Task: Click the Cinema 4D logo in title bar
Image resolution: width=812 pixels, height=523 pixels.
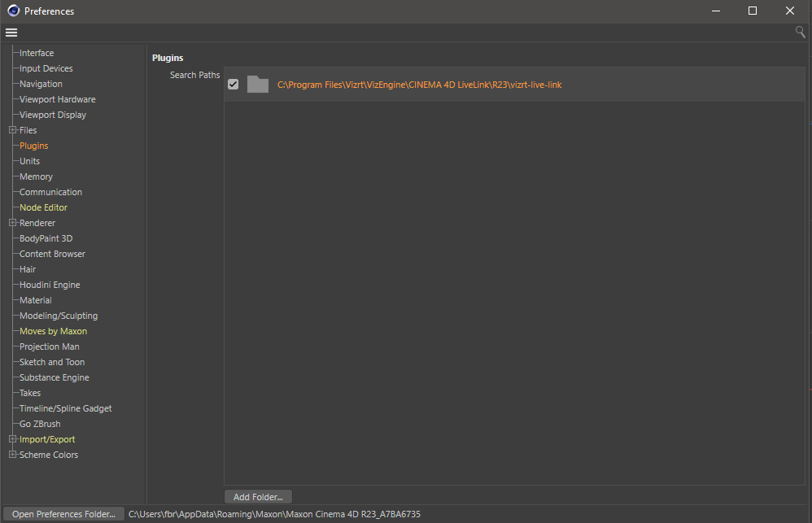Action: pyautogui.click(x=13, y=11)
